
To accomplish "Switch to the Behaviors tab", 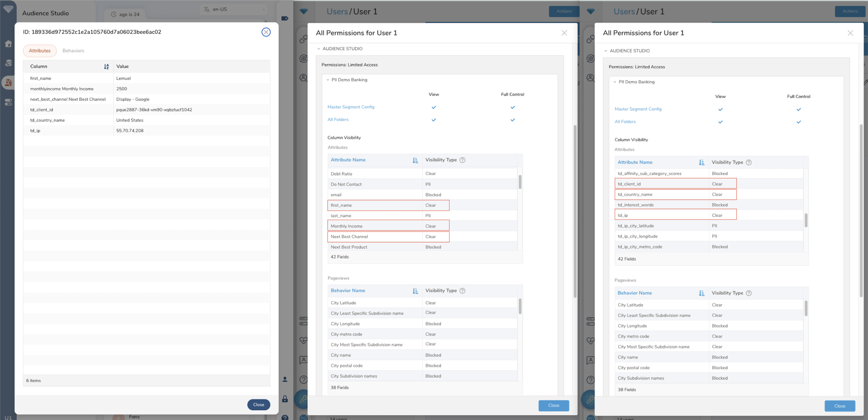I will [73, 51].
